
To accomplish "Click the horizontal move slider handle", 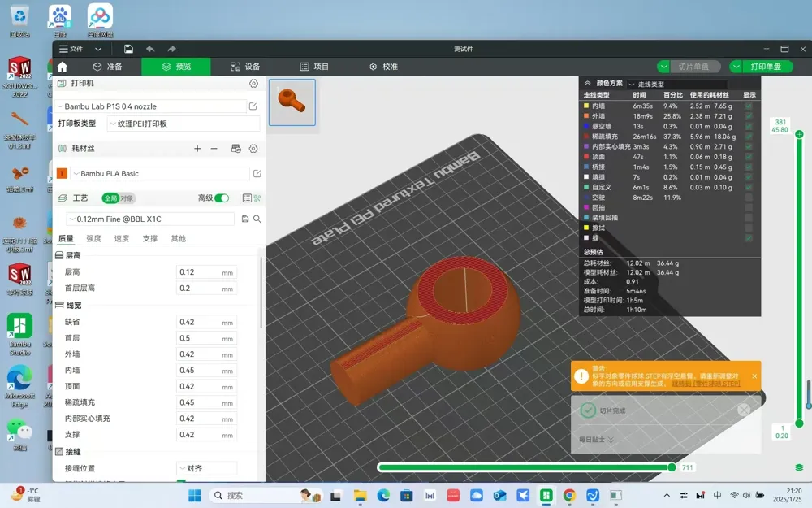I will pyautogui.click(x=672, y=467).
